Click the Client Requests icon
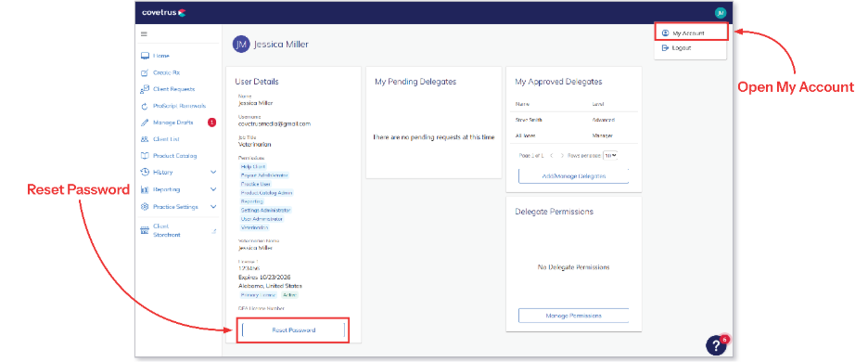The image size is (868, 362). pos(145,89)
